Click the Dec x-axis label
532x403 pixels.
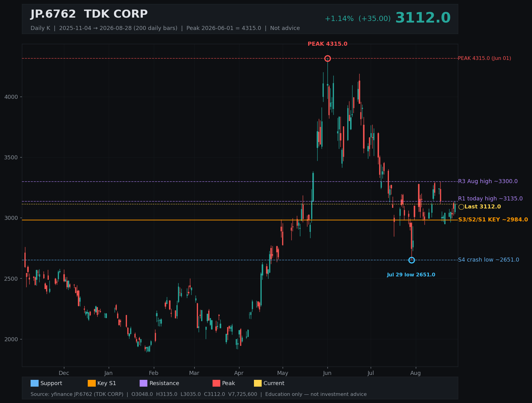pos(64,373)
